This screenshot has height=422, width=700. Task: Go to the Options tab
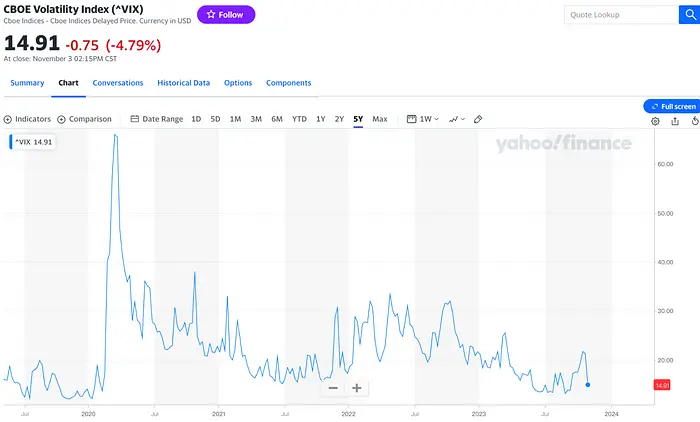click(238, 83)
